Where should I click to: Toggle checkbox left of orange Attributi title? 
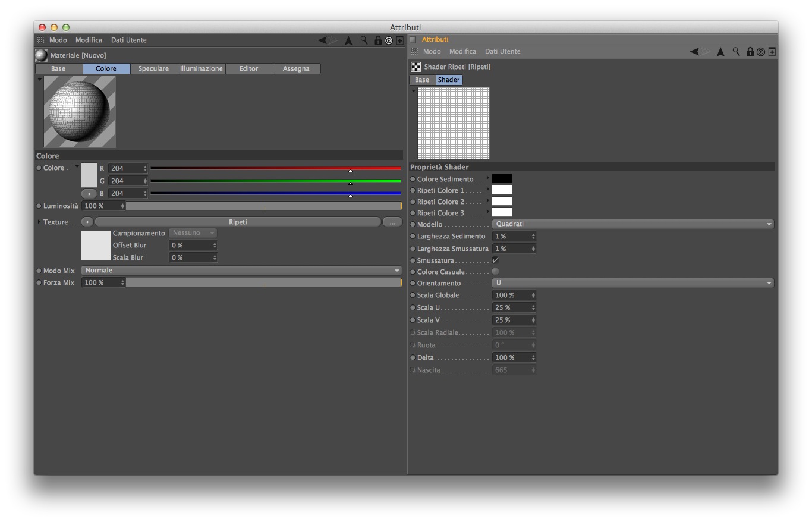(413, 40)
